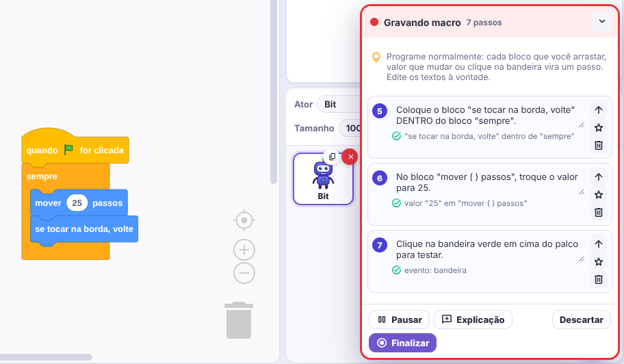624x364 pixels.
Task: Click the step 7 number badge
Action: [x=380, y=245]
